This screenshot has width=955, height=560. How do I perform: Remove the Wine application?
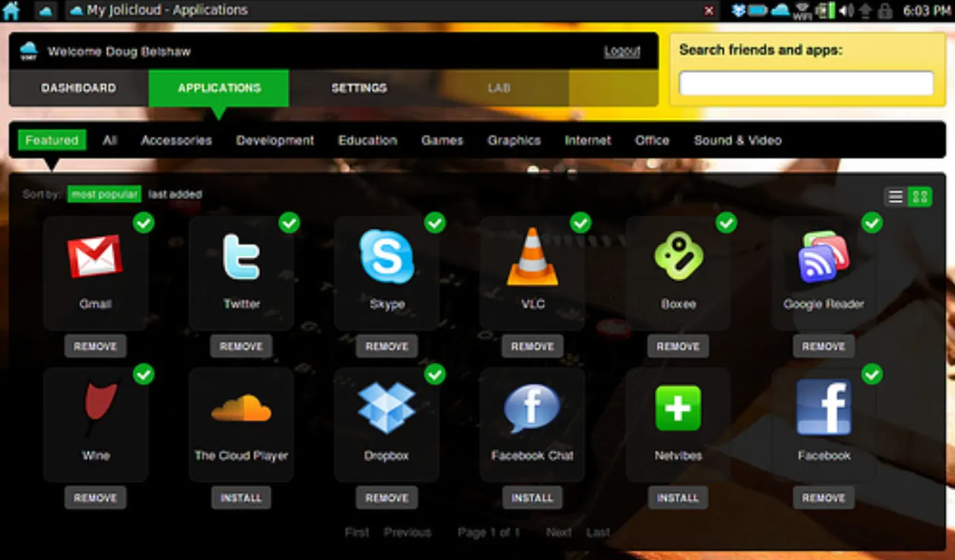(95, 498)
